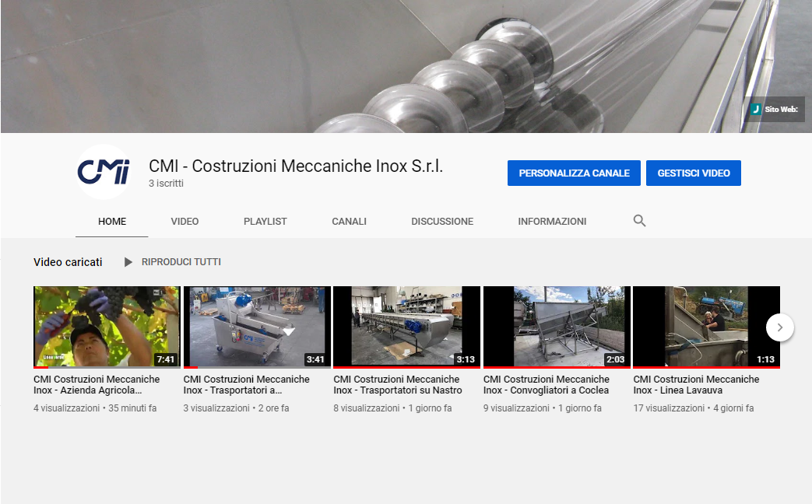This screenshot has width=812, height=504.
Task: Open the PLAYLIST tab
Action: click(x=265, y=222)
